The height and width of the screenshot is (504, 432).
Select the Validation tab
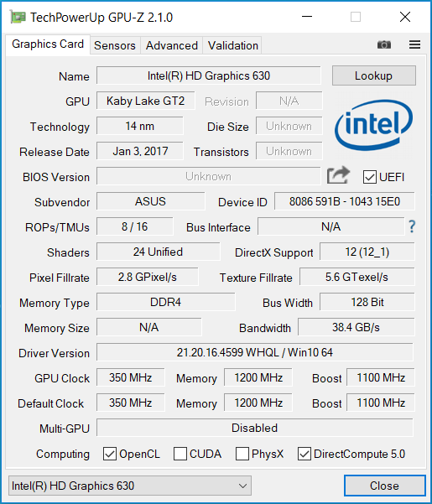pos(232,45)
